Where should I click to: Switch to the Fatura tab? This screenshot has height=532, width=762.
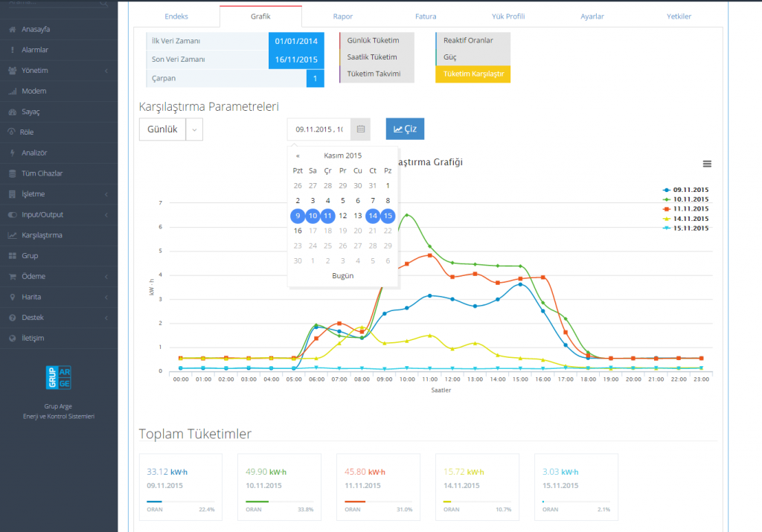[426, 16]
